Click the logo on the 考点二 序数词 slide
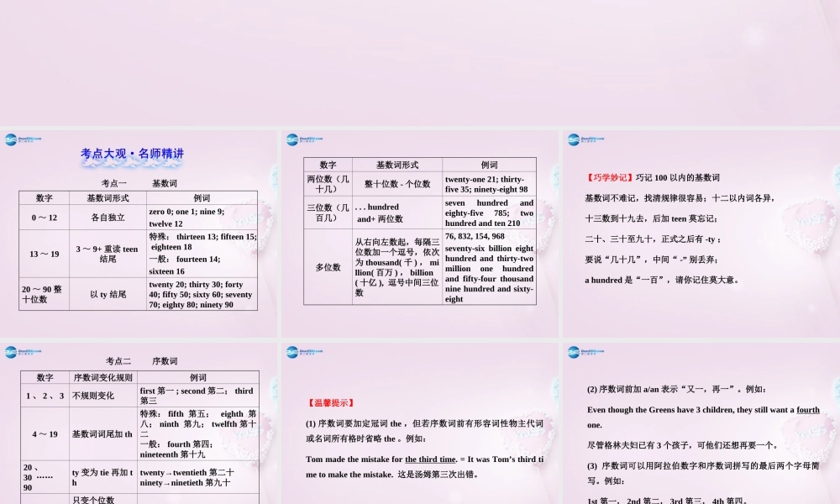The image size is (840, 504). 23,352
